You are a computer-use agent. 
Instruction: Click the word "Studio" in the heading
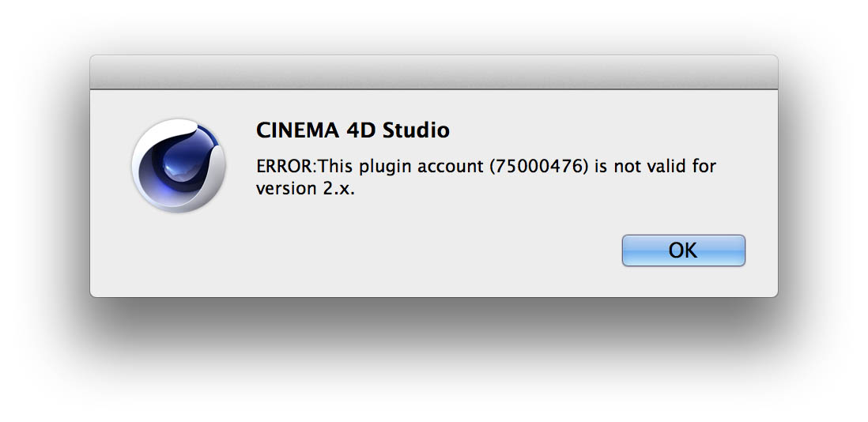416,130
